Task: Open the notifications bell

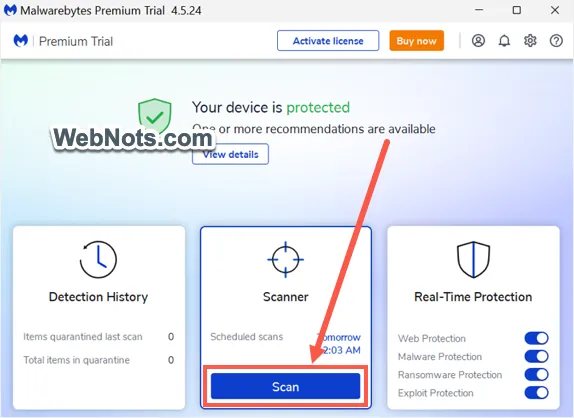Action: (x=504, y=41)
